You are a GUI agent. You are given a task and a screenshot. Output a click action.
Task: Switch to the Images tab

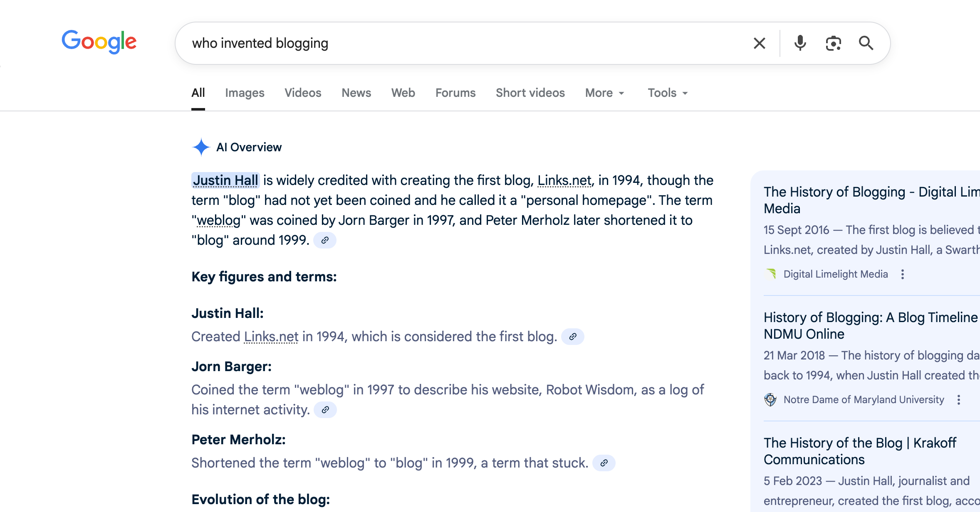tap(245, 93)
